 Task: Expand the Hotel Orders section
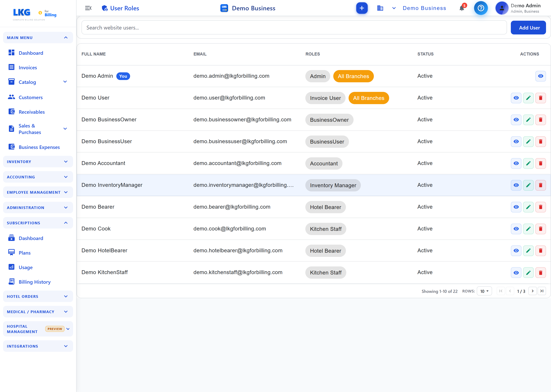(38, 296)
